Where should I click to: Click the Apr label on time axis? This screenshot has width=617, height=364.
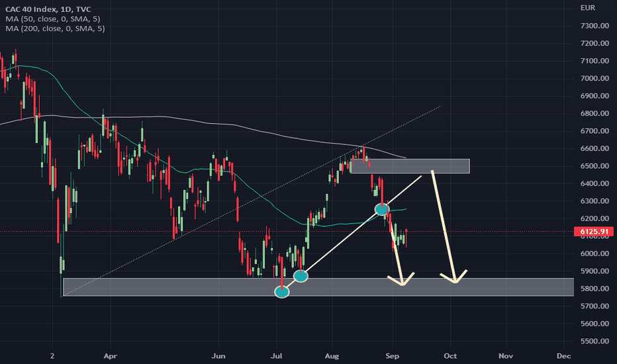(110, 356)
